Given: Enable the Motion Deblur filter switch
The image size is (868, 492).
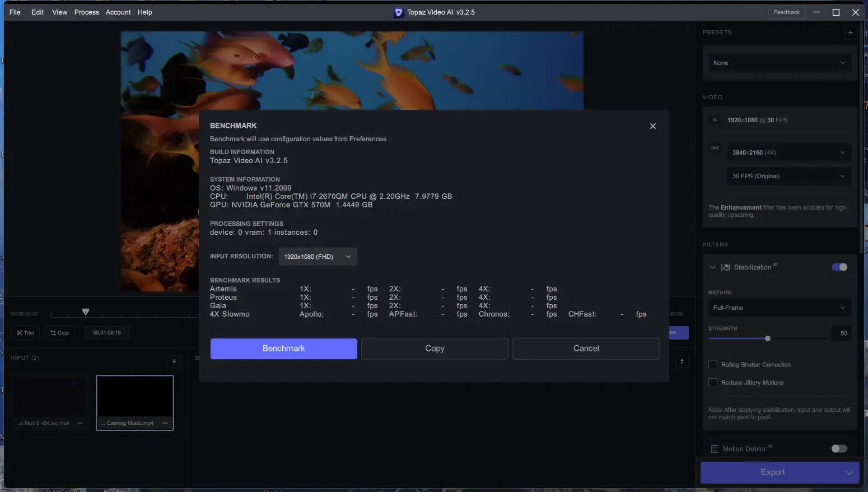Looking at the screenshot, I should [x=839, y=449].
